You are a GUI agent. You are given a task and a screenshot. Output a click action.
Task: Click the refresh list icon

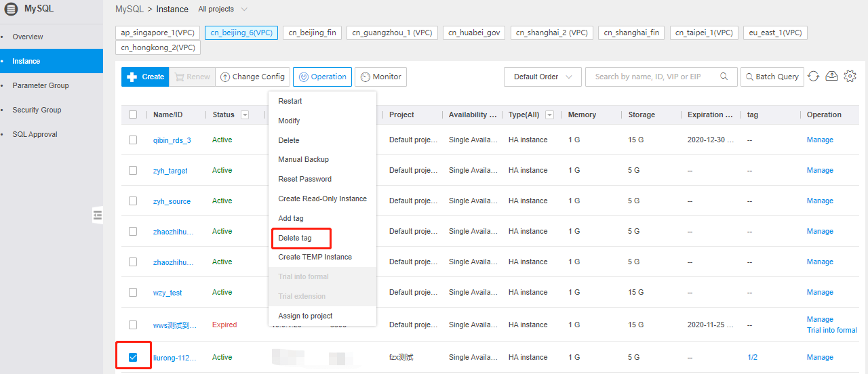click(x=814, y=77)
